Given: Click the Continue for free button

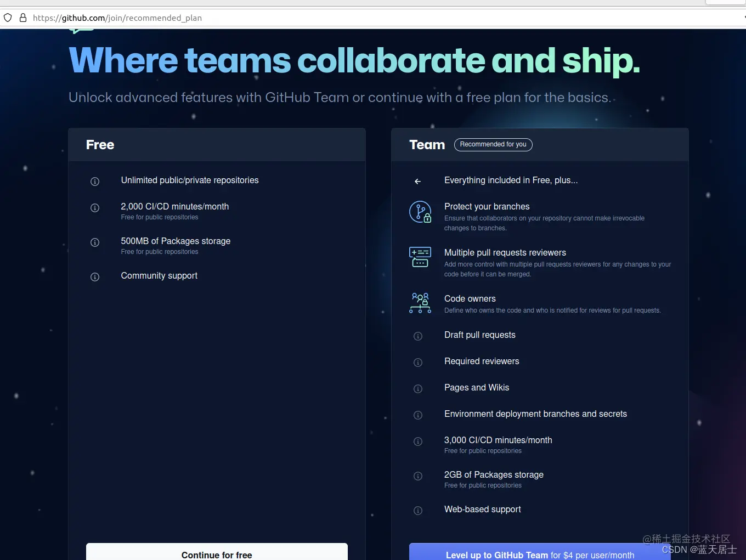Looking at the screenshot, I should pos(217,552).
